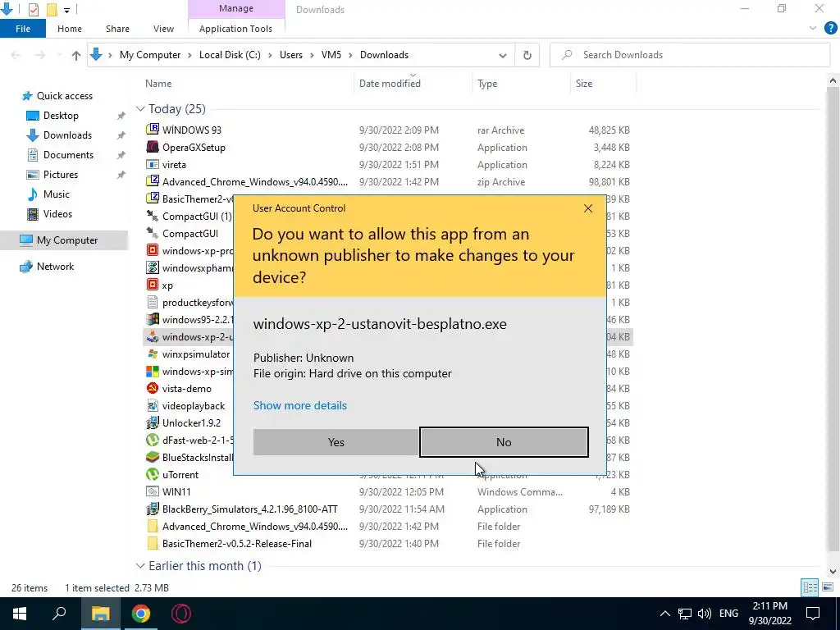Go up one folder level arrow
Image resolution: width=840 pixels, height=630 pixels.
coord(76,55)
